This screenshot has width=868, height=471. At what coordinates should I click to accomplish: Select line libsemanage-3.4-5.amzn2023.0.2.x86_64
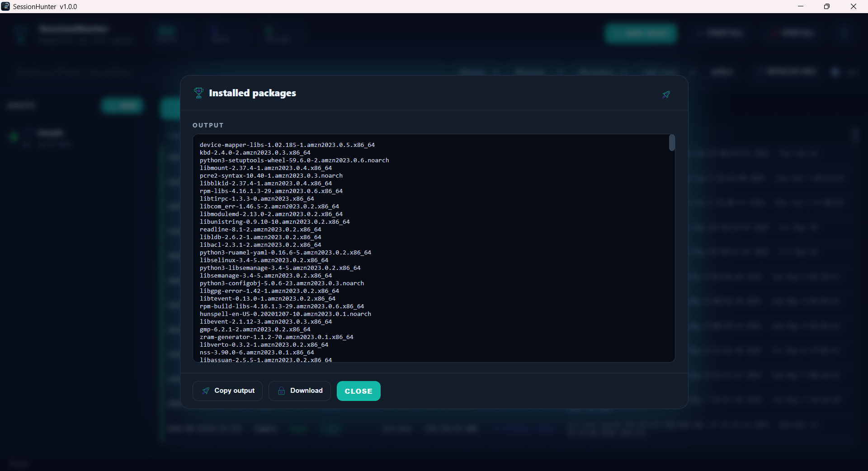coord(266,276)
